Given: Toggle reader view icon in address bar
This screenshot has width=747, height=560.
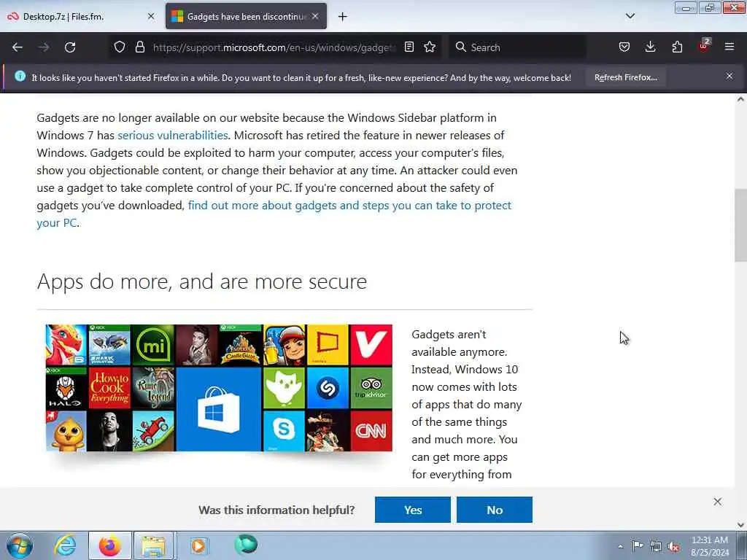Looking at the screenshot, I should [x=409, y=47].
